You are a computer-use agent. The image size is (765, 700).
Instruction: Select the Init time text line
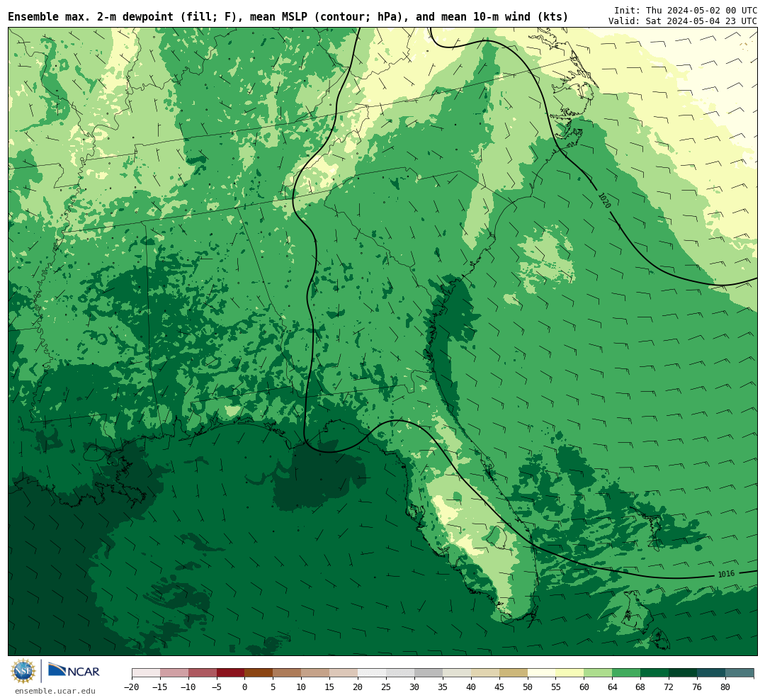point(685,10)
